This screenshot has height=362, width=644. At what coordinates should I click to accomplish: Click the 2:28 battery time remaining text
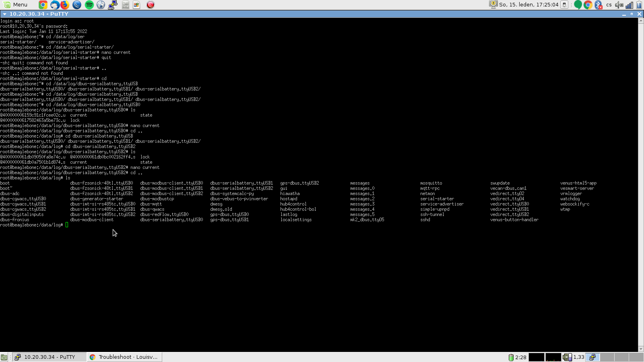520,357
